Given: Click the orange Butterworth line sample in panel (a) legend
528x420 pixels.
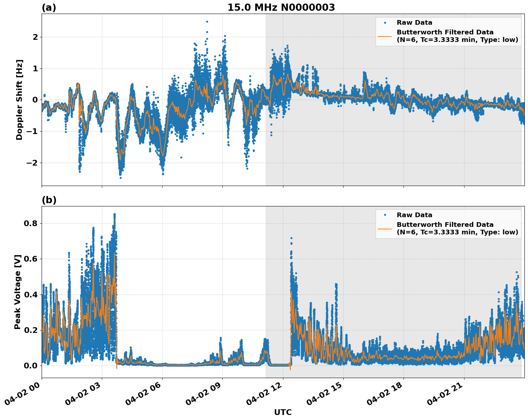Looking at the screenshot, I should pos(385,36).
